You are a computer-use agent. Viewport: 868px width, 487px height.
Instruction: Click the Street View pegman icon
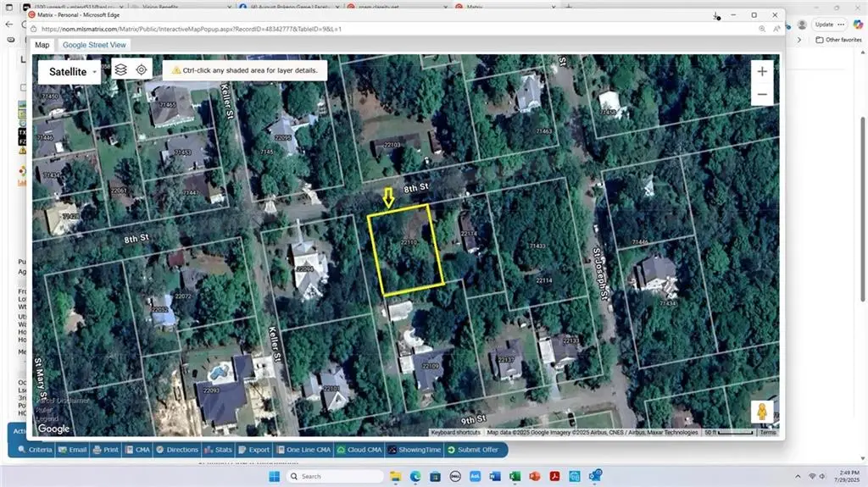pos(762,412)
